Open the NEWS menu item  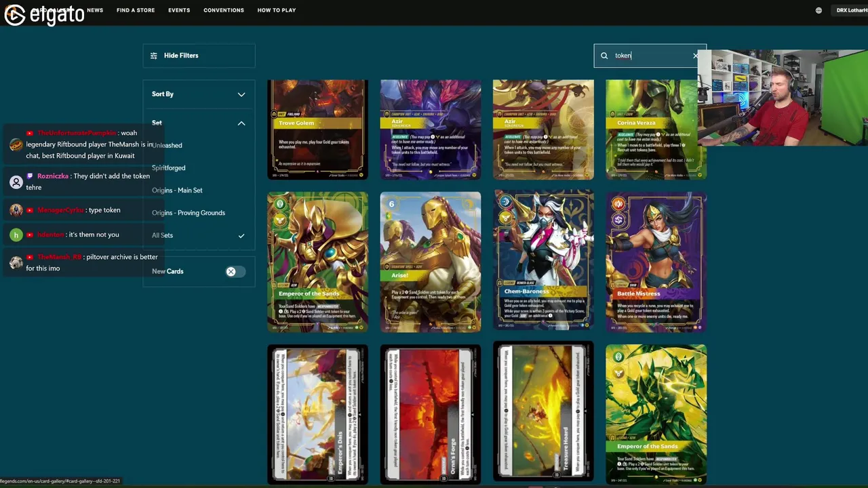[x=95, y=10]
